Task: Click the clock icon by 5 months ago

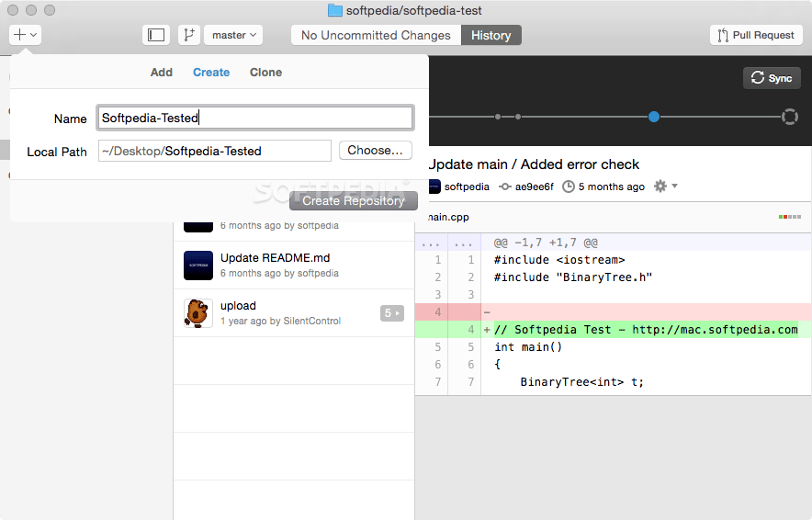Action: (569, 187)
